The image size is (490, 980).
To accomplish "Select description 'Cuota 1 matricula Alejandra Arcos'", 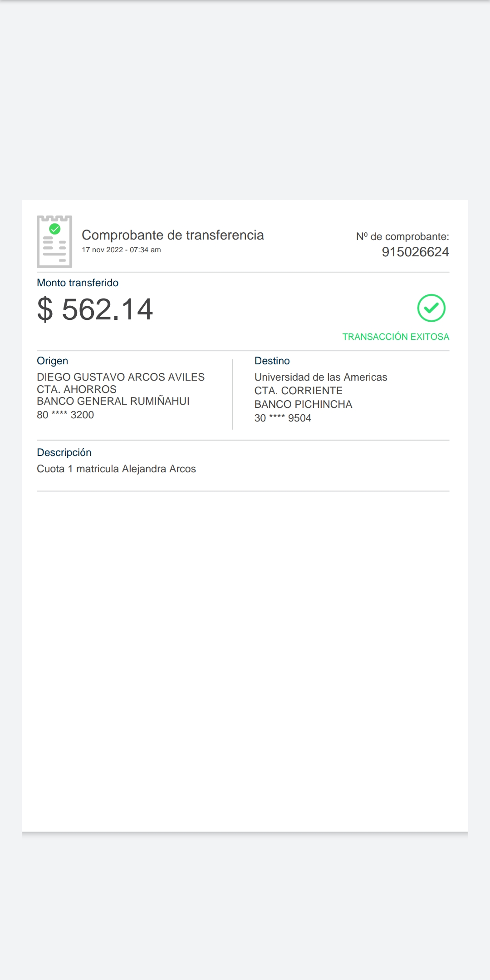I will click(x=116, y=469).
